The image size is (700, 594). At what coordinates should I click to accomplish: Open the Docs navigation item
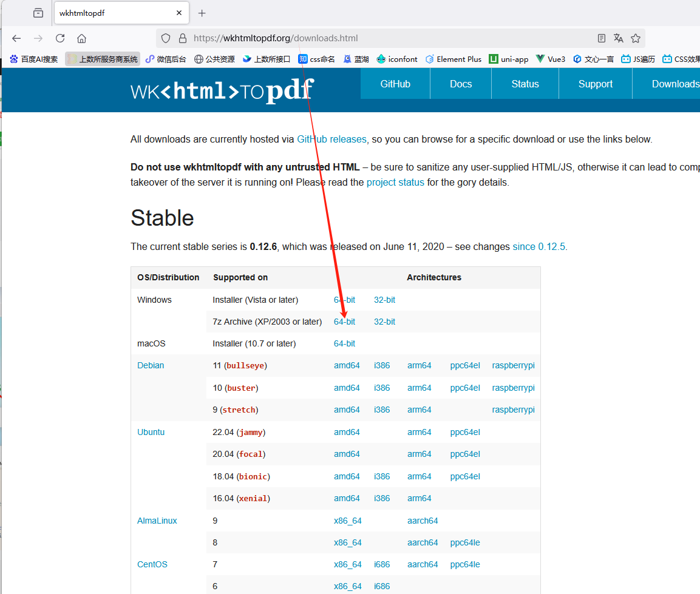pyautogui.click(x=461, y=84)
